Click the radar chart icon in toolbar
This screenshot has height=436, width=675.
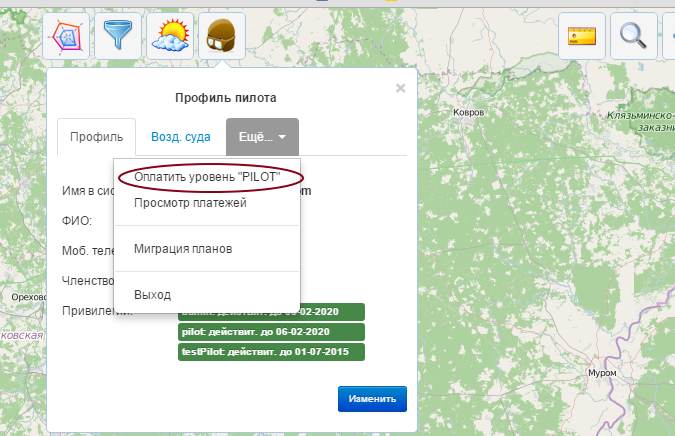66,37
